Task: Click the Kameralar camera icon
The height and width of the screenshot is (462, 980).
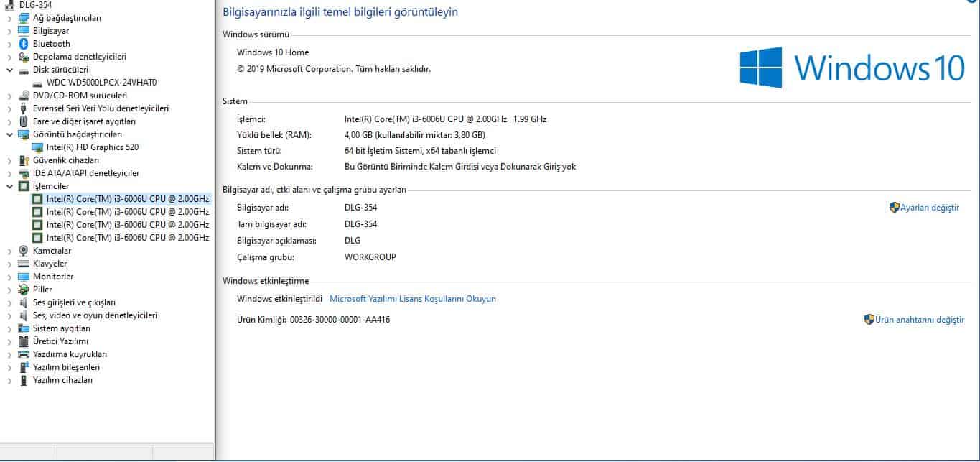Action: coord(24,251)
